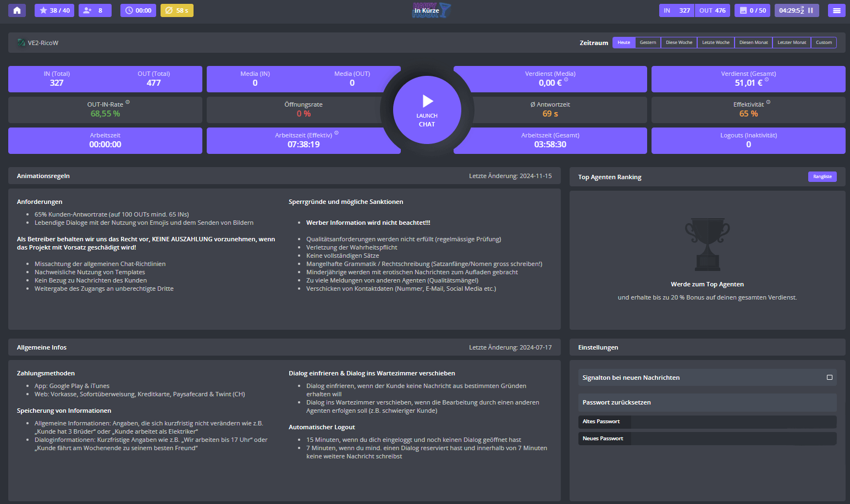Click the trophy icon in ranking panel
The height and width of the screenshot is (504, 850).
(x=708, y=245)
